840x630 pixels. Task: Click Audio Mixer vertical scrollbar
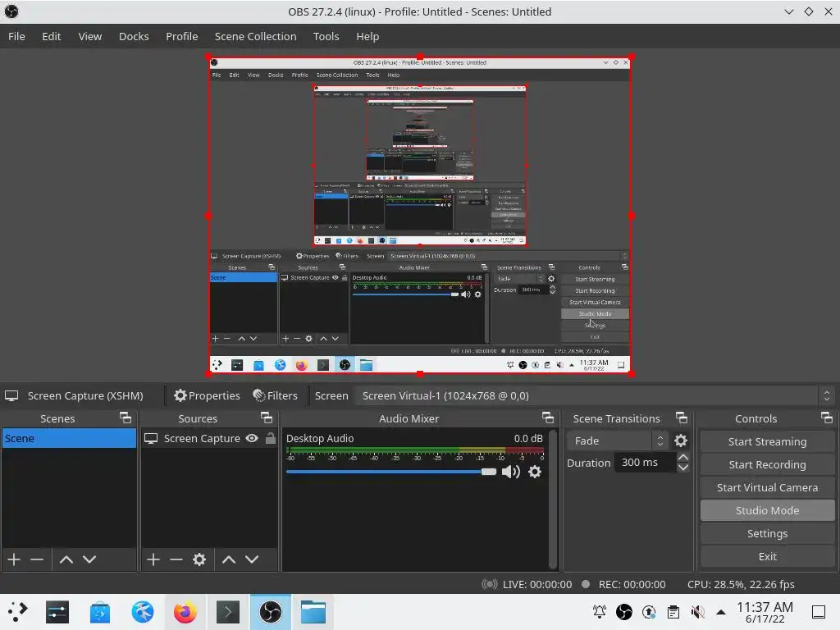tap(553, 498)
